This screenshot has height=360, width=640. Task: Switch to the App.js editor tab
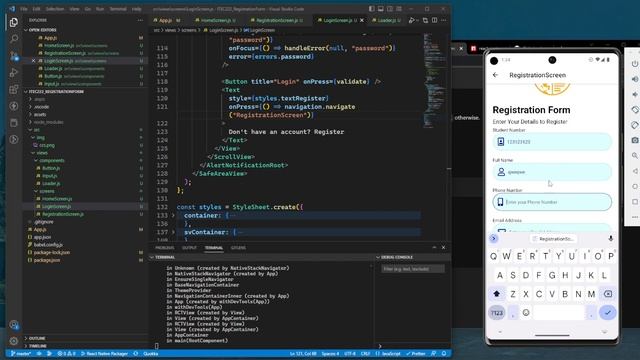166,20
